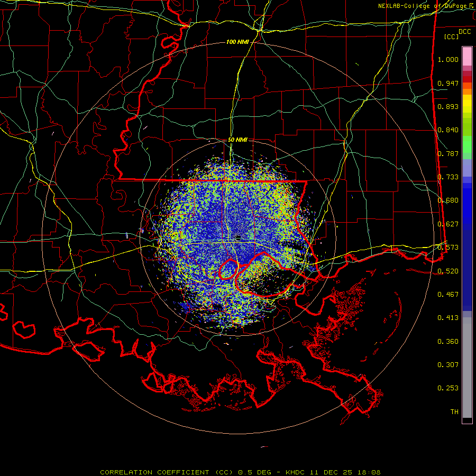Click the 50 NMI range ring label
Screen dimensions: 476x476
[x=237, y=140]
